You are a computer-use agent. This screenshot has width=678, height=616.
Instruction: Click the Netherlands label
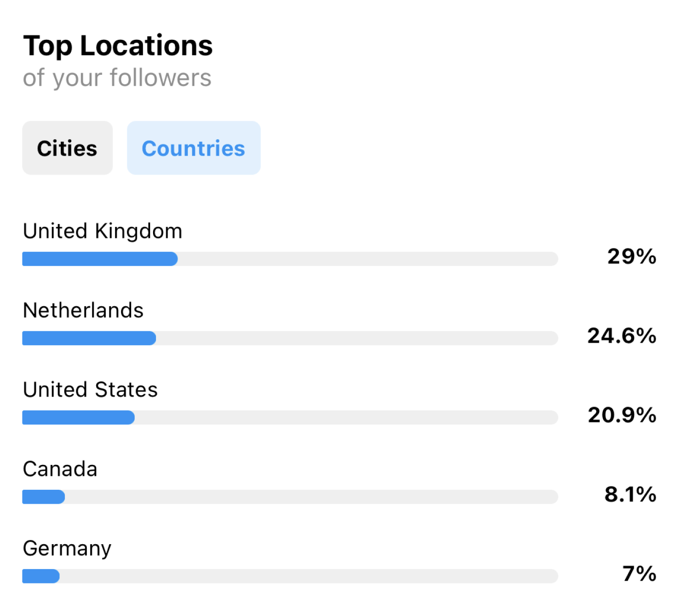pos(83,310)
